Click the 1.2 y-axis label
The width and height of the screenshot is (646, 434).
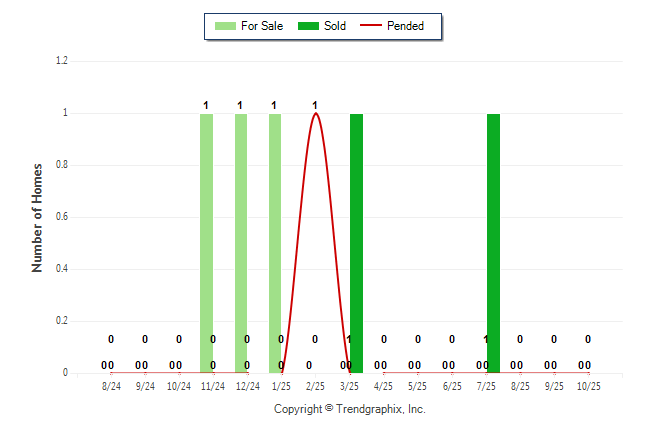(61, 61)
